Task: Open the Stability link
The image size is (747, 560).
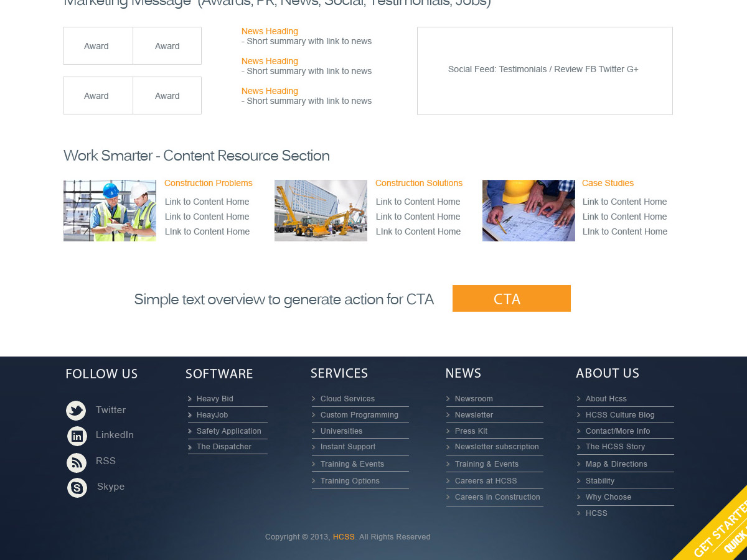Action: coord(600,481)
